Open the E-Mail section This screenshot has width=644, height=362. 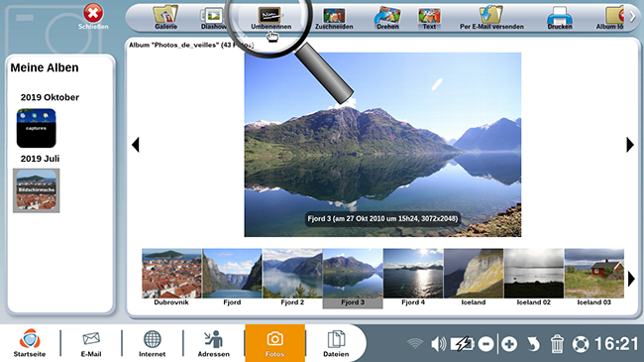(91, 343)
